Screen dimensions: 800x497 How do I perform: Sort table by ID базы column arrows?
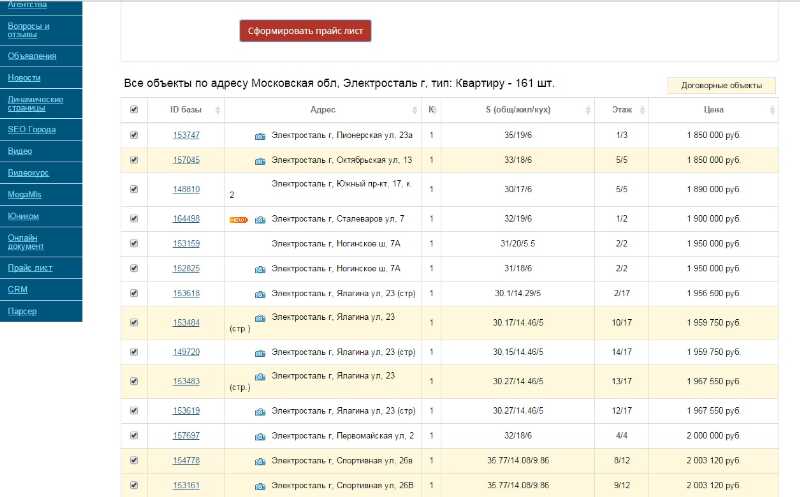pyautogui.click(x=218, y=110)
